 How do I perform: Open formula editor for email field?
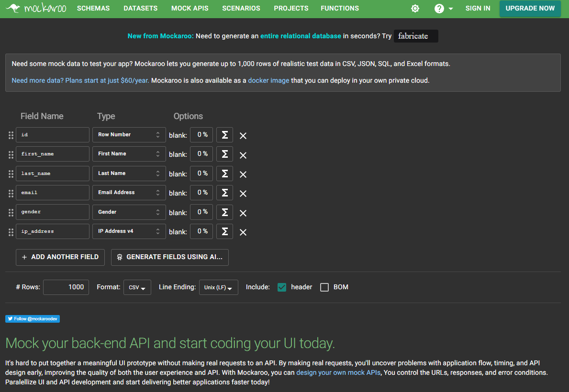(x=224, y=193)
